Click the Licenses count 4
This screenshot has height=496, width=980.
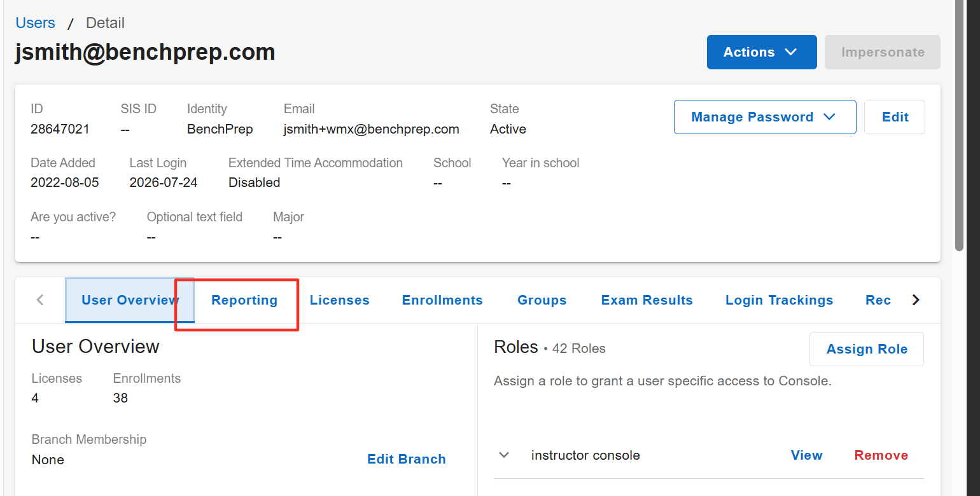point(35,398)
